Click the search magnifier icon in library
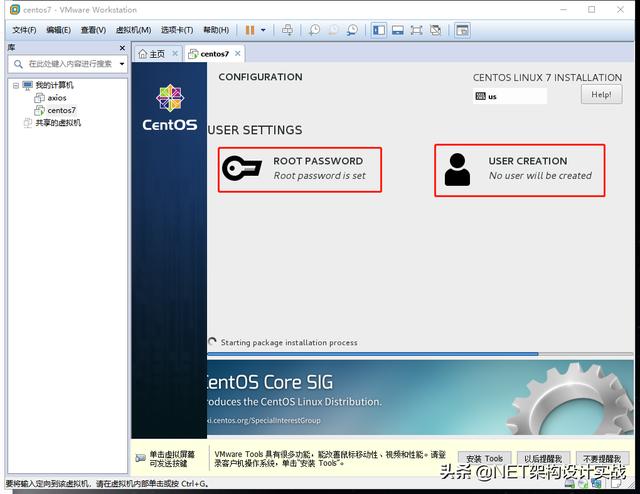 (18, 64)
